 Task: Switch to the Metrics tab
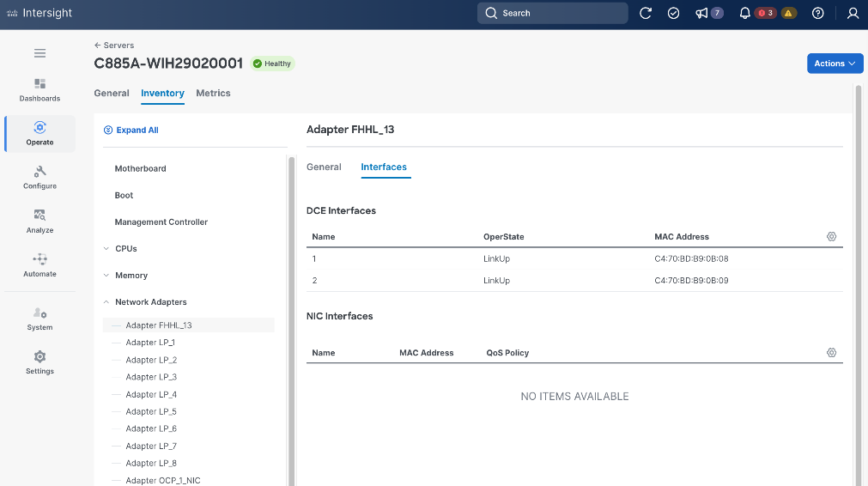click(x=213, y=93)
